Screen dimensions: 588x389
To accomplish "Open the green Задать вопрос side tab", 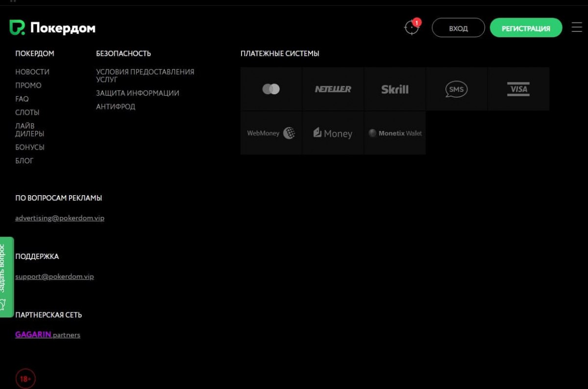I will coord(6,277).
